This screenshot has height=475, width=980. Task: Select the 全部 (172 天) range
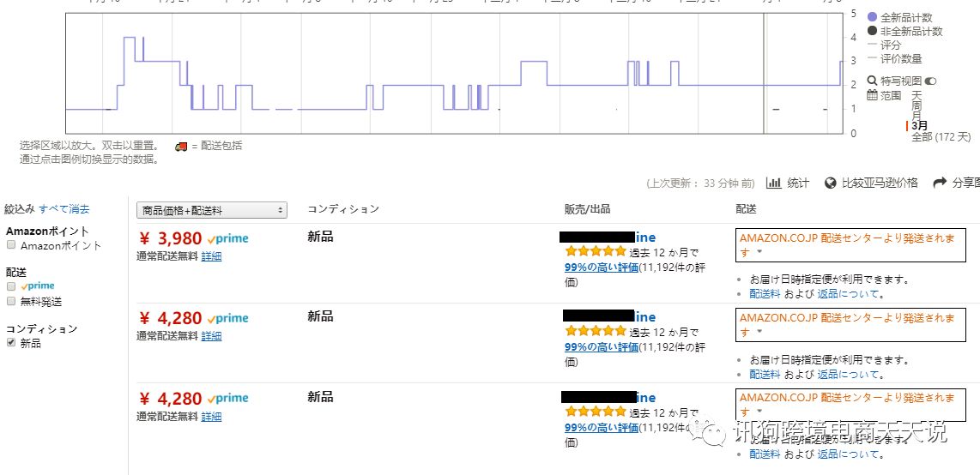(x=941, y=136)
